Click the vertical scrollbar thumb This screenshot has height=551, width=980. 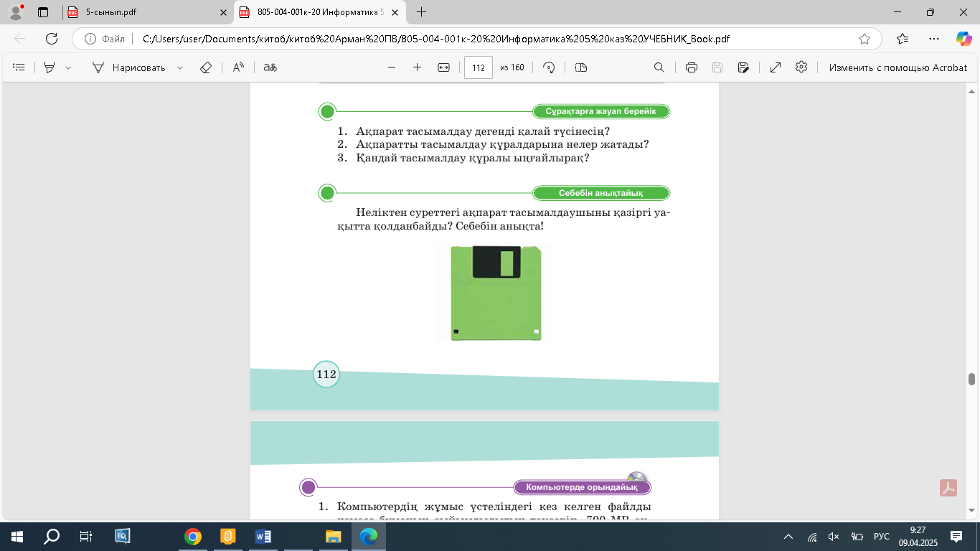point(972,379)
